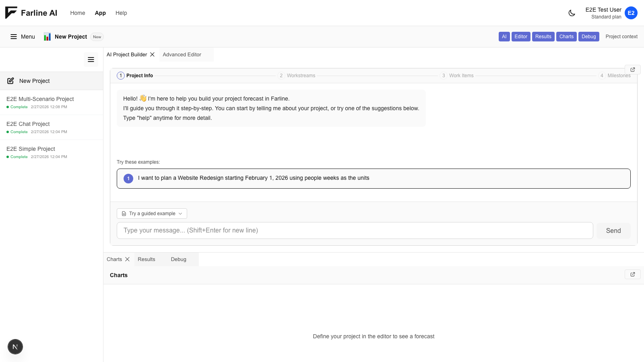Open the E2 user avatar menu
644x362 pixels.
click(631, 13)
